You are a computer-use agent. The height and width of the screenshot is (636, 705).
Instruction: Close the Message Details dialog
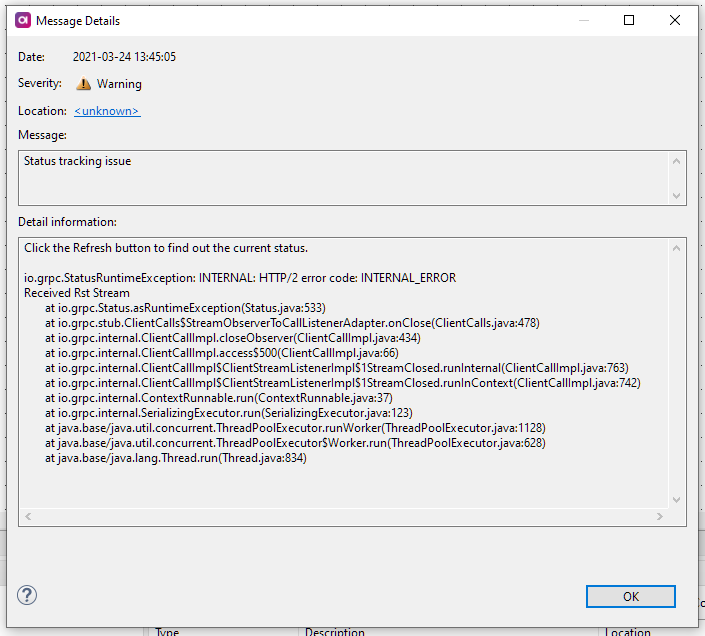tap(675, 20)
